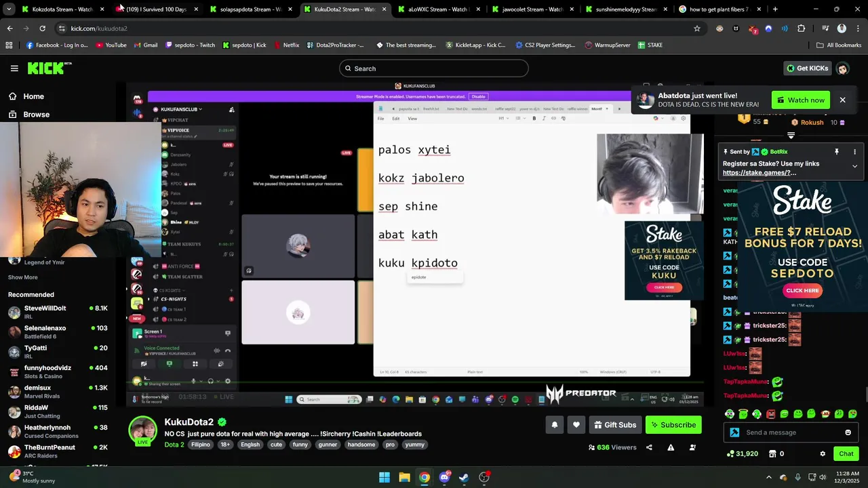Click the channel points 31,920 icon

pos(730,453)
